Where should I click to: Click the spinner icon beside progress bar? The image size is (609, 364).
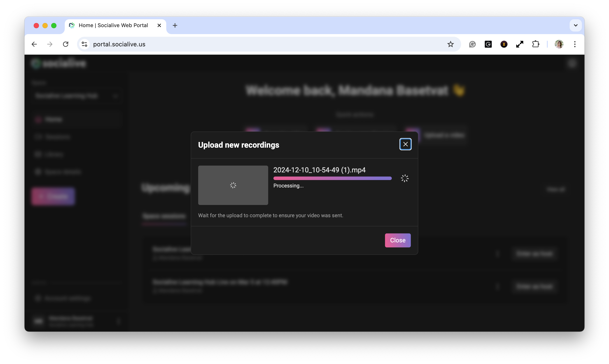coord(404,178)
